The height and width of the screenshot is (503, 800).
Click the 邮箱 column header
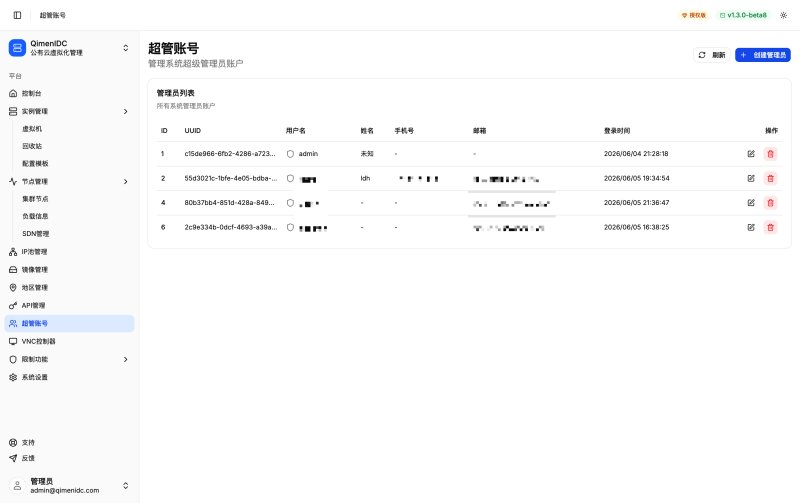tap(480, 131)
